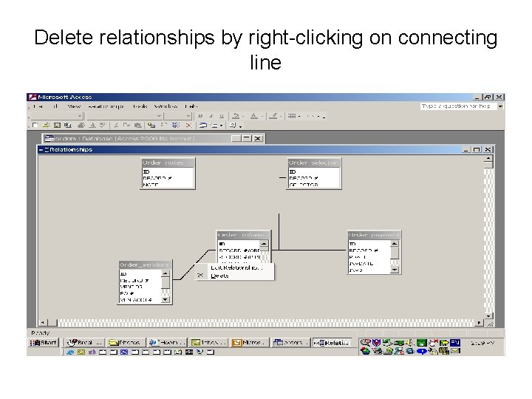The height and width of the screenshot is (399, 532).
Task: Click the Order_payment list scroll up arrow
Action: [394, 244]
